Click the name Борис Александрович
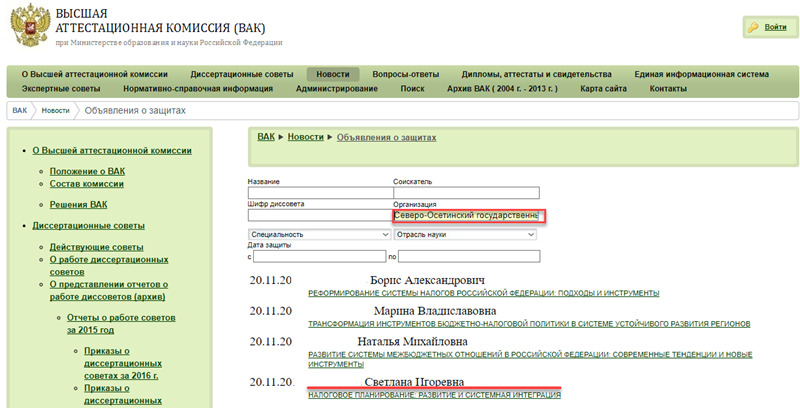Image resolution: width=800 pixels, height=408 pixels. coord(428,280)
